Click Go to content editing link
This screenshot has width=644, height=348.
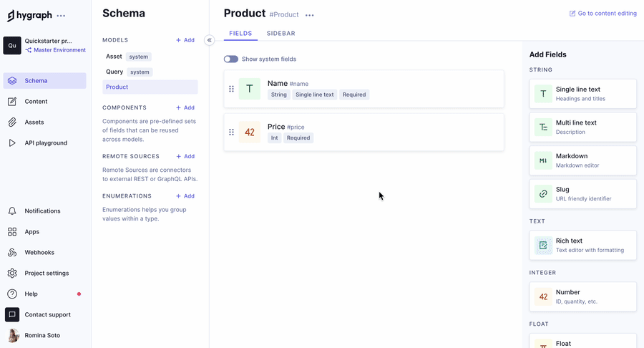pyautogui.click(x=602, y=14)
